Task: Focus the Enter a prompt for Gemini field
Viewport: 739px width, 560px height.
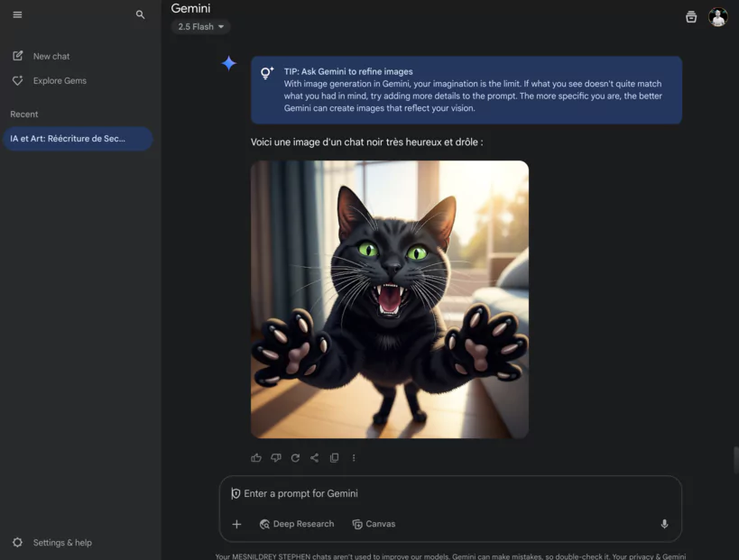Action: 450,493
